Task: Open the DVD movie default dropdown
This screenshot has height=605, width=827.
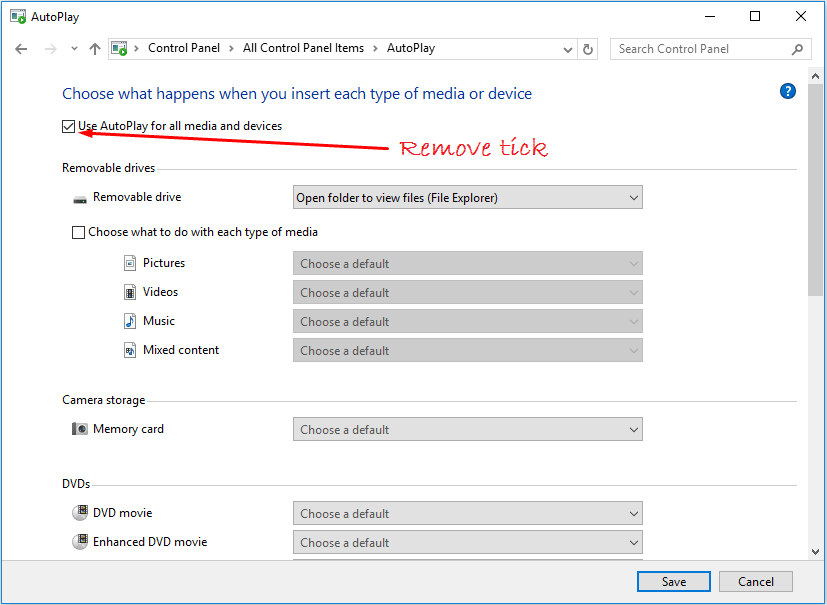Action: click(467, 514)
